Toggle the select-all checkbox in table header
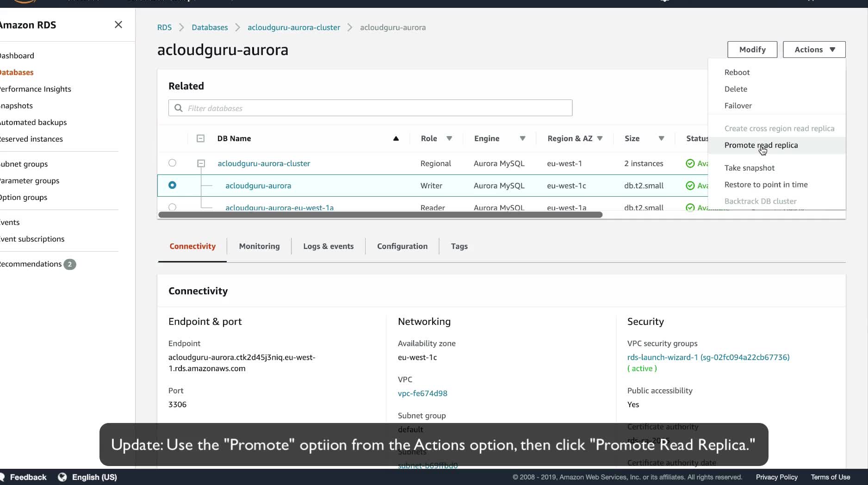 pyautogui.click(x=200, y=138)
